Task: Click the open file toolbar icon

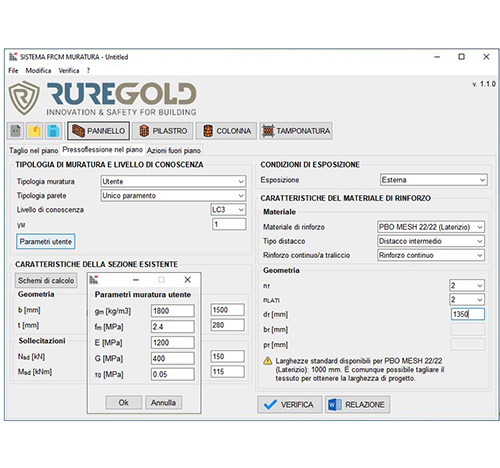Action: (x=34, y=131)
